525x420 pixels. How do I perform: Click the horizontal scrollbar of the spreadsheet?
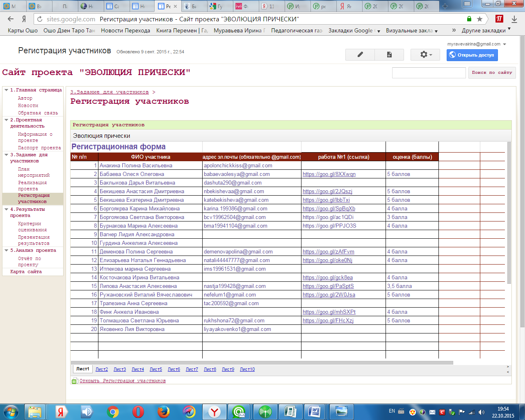[x=262, y=363]
